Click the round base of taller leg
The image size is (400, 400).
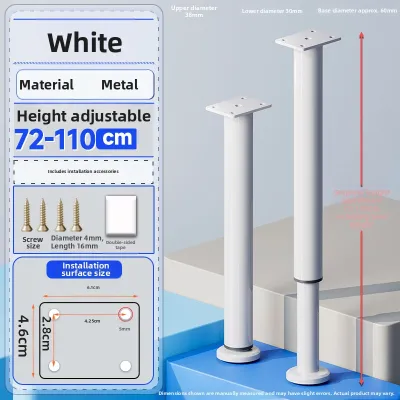click(308, 375)
